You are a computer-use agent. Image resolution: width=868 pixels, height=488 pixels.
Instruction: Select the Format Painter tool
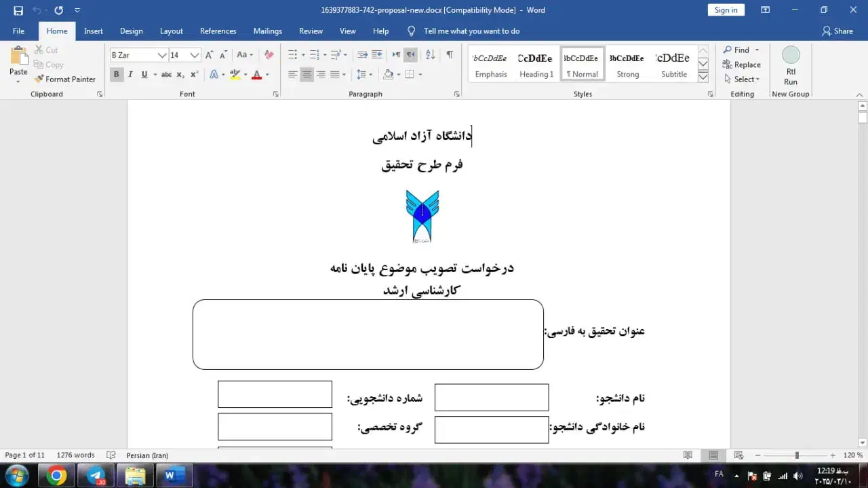tap(64, 79)
